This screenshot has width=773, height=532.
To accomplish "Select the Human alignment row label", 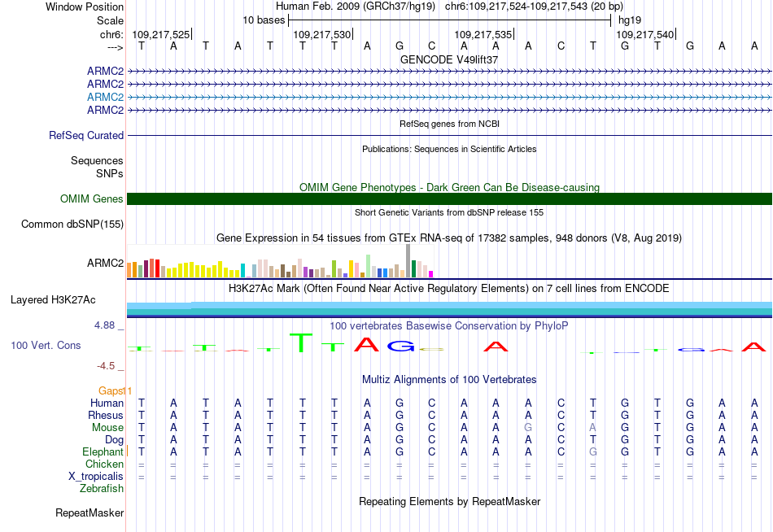I will pyautogui.click(x=107, y=403).
